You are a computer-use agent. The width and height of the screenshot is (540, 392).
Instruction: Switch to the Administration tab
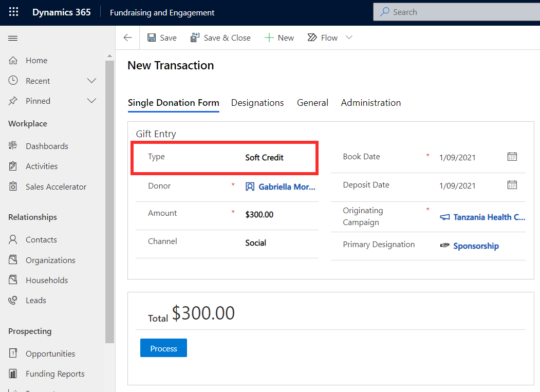click(371, 103)
